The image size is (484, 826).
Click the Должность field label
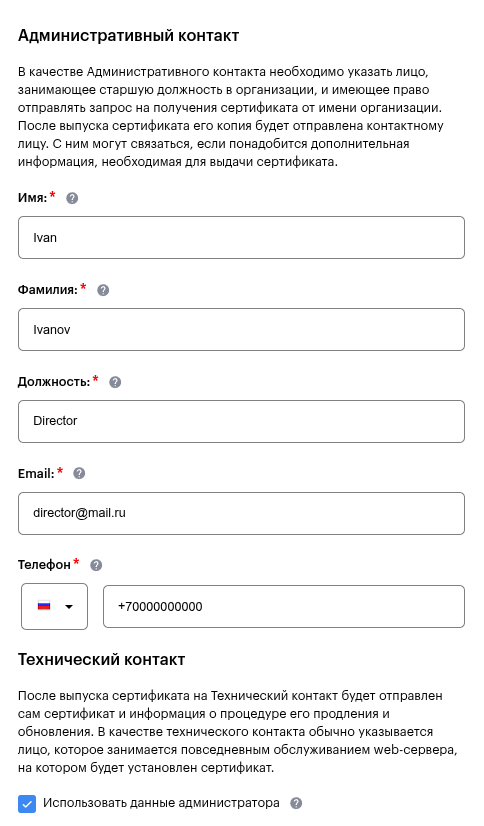click(x=54, y=382)
